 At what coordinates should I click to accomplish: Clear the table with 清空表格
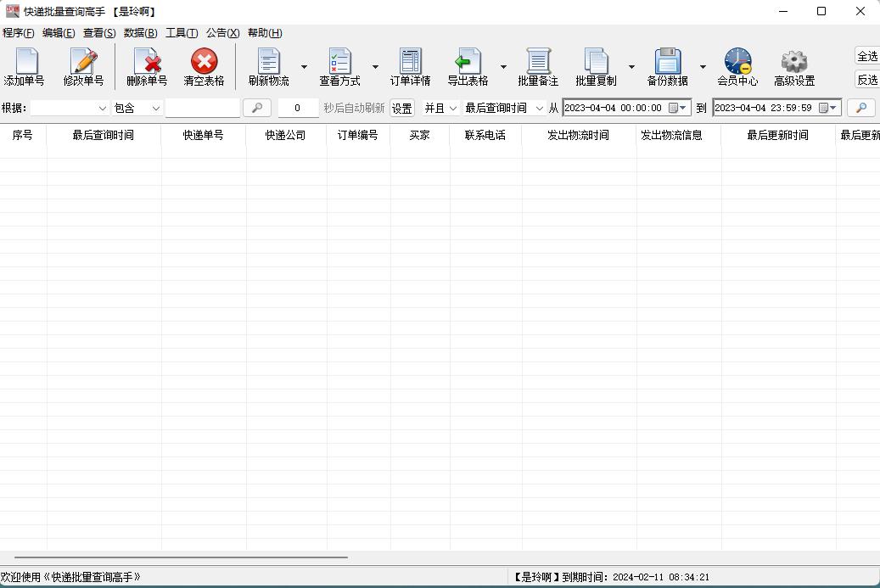click(204, 67)
